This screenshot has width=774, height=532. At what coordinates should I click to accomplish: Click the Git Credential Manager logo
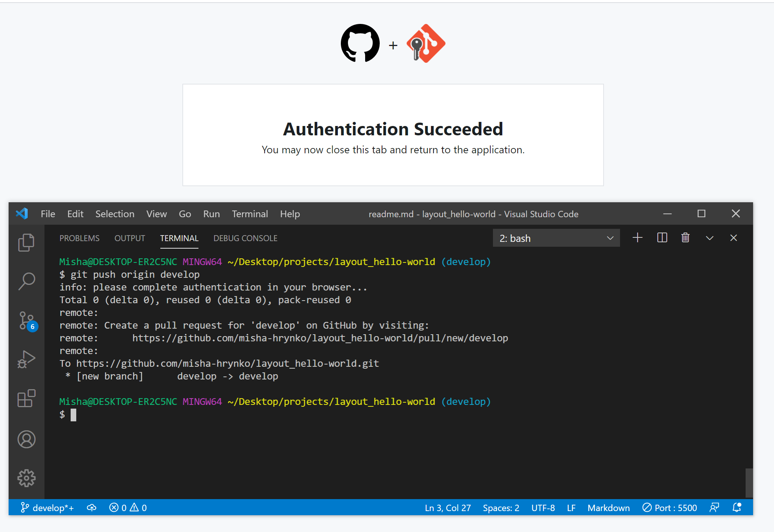pyautogui.click(x=426, y=43)
